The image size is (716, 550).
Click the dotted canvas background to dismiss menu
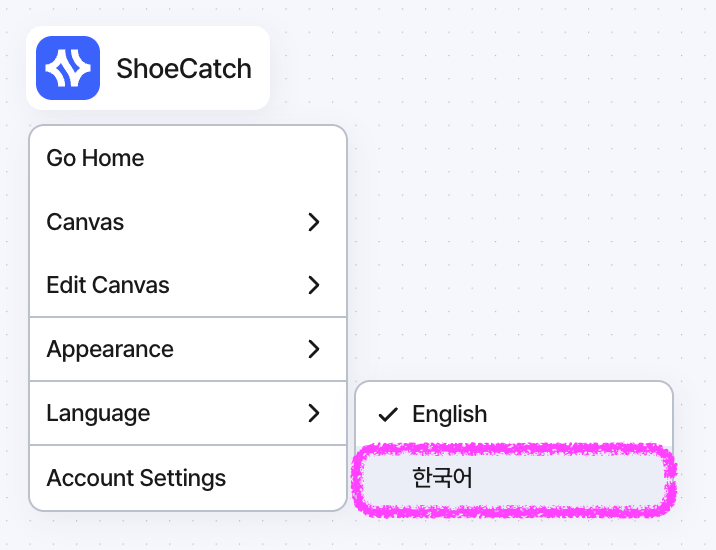pyautogui.click(x=525, y=183)
